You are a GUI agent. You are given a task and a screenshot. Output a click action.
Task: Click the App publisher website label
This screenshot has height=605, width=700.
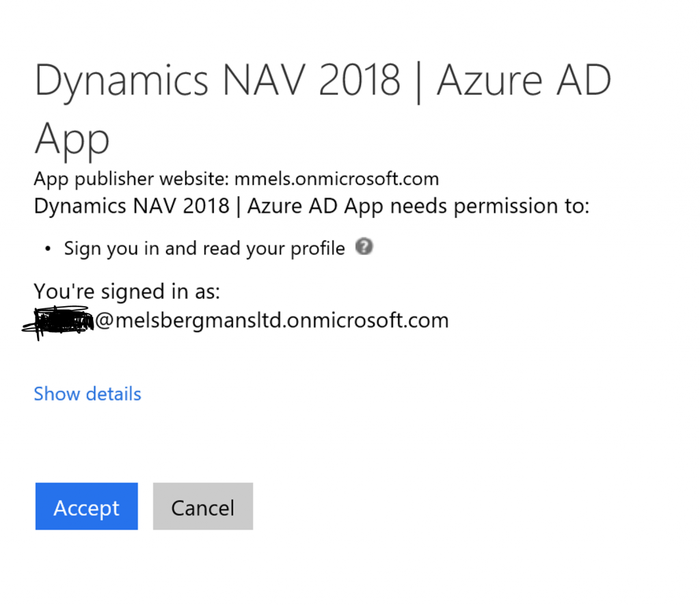[x=132, y=179]
